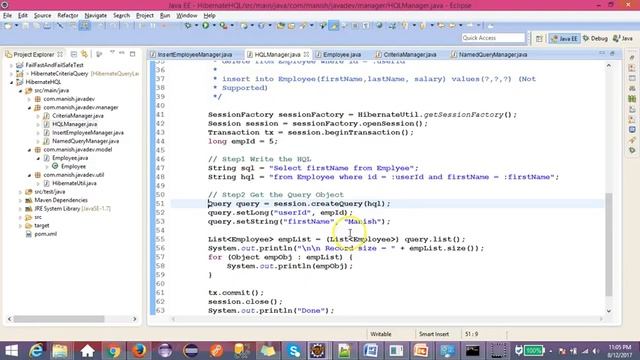Image resolution: width=640 pixels, height=360 pixels.
Task: Click the Debug bug icon in toolbar
Action: pos(188,26)
